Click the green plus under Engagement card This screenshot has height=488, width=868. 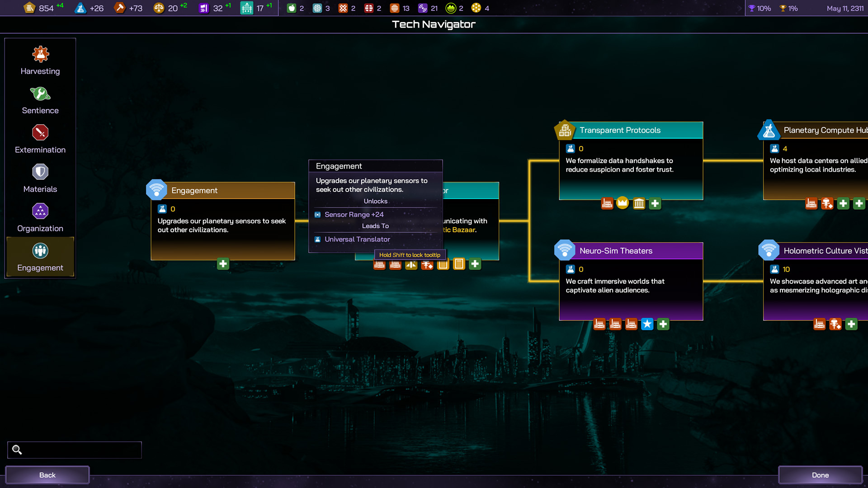click(x=223, y=264)
